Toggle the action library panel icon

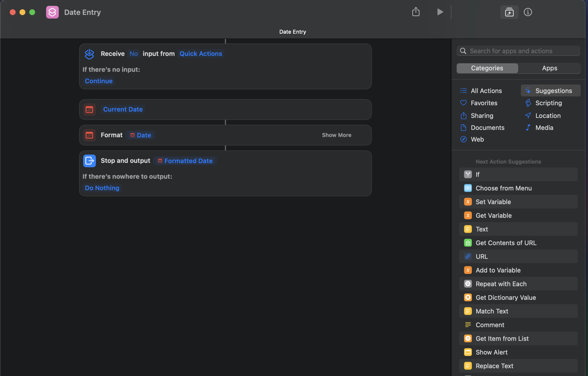pos(509,12)
